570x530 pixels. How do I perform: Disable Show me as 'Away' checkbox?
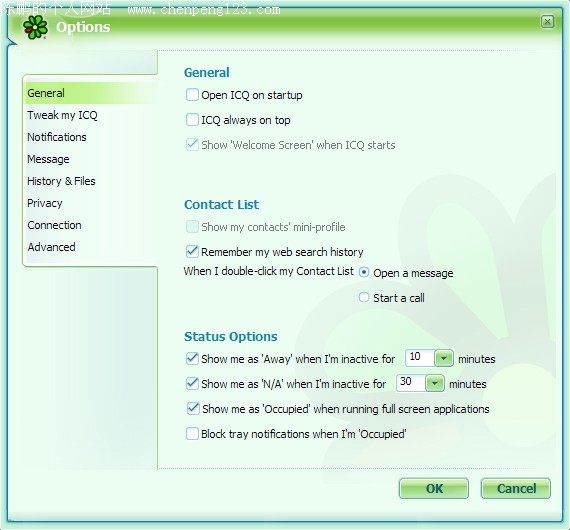click(x=192, y=358)
